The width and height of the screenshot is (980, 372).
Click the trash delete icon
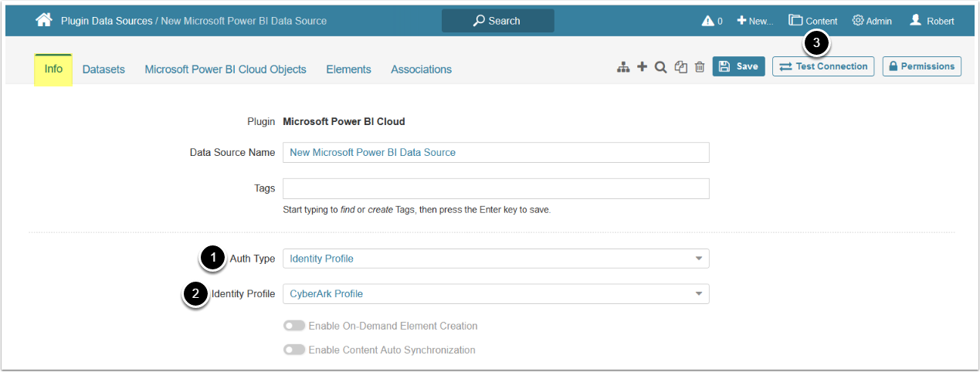coord(700,67)
